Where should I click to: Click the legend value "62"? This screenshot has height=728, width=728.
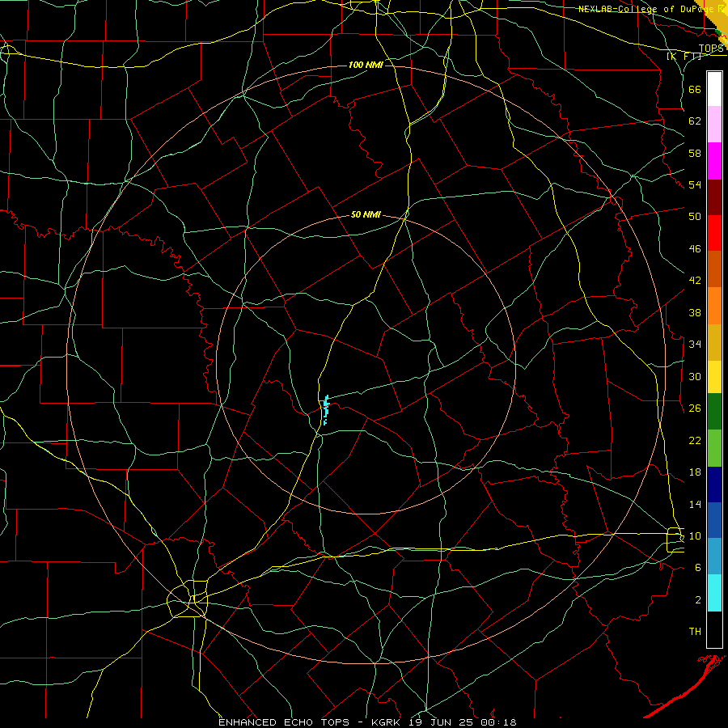(x=695, y=121)
